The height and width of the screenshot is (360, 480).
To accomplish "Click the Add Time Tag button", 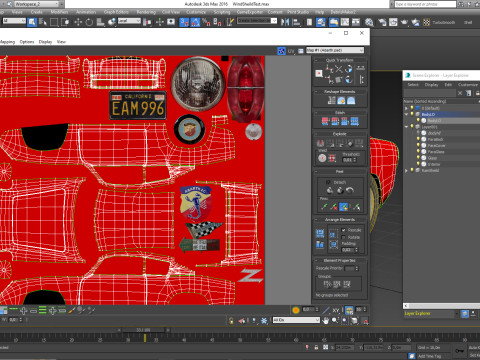I will pyautogui.click(x=430, y=356).
